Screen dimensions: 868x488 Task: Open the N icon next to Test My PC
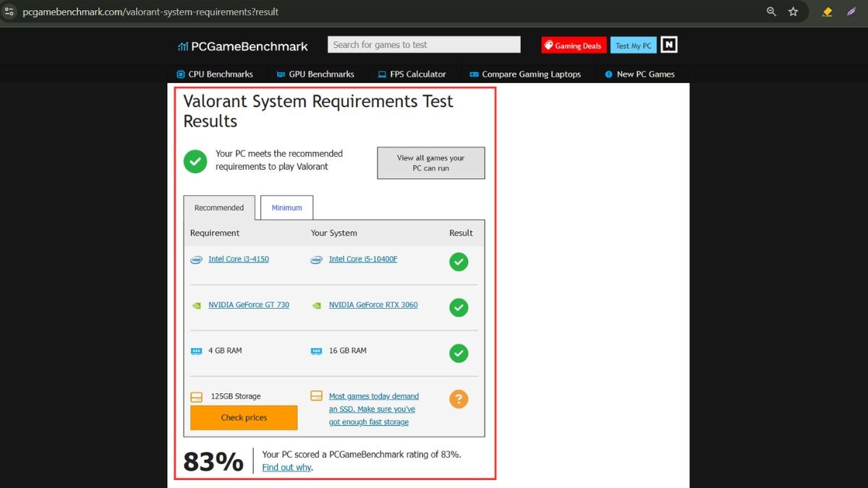click(669, 45)
